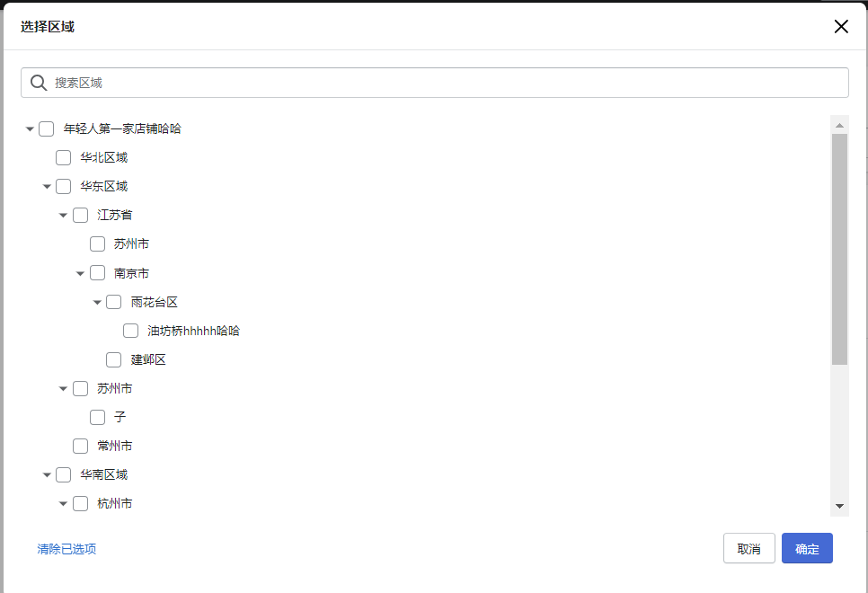
Task: Collapse the 南京市 node
Action: tap(80, 273)
